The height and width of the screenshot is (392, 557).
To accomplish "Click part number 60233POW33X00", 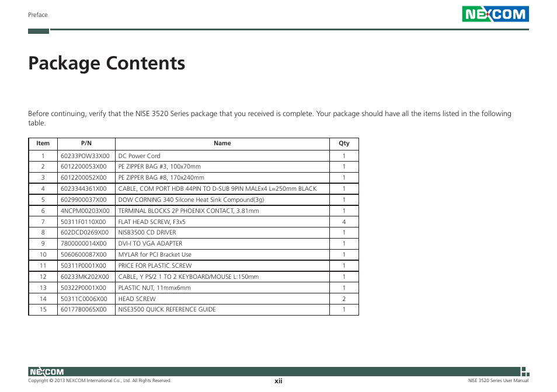I will 85,156.
